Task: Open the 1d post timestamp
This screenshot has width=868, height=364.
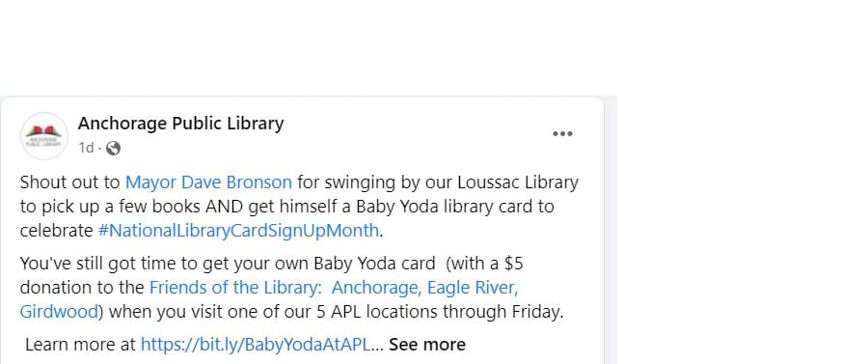Action: coord(86,148)
